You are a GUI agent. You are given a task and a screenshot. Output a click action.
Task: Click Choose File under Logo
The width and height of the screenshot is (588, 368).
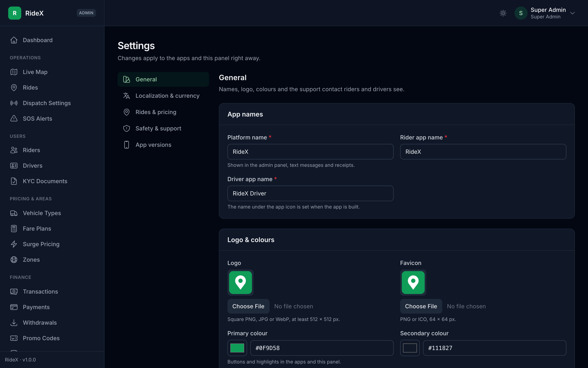click(x=248, y=306)
